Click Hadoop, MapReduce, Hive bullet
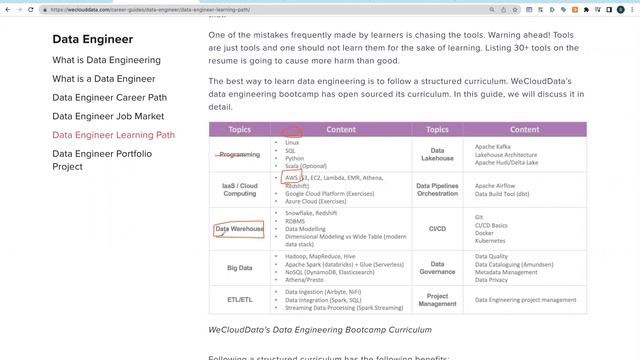The width and height of the screenshot is (640, 360). click(x=320, y=256)
